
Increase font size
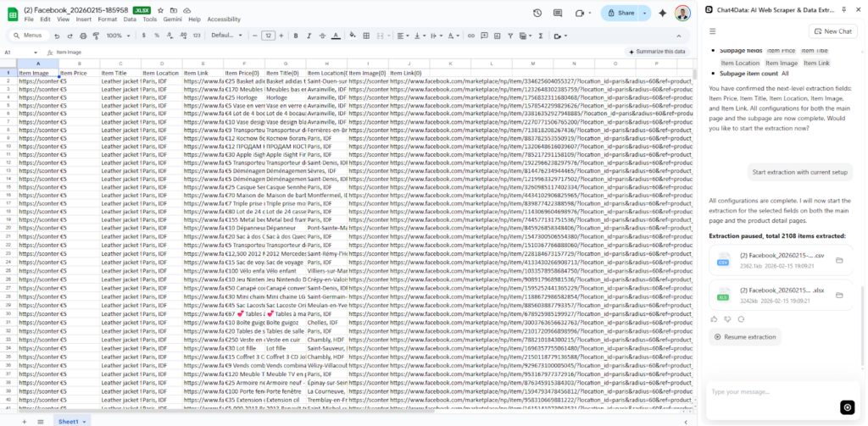(x=281, y=36)
